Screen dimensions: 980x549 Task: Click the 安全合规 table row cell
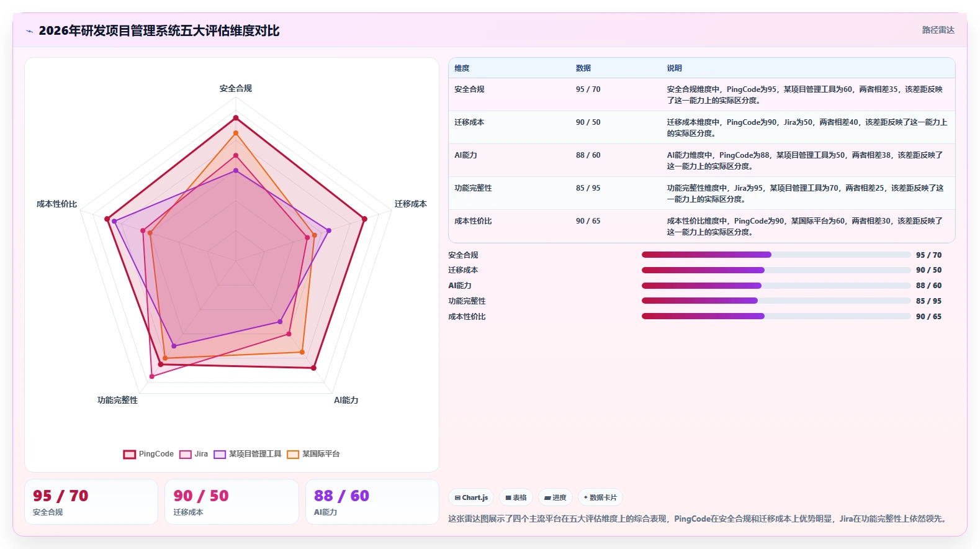tap(469, 89)
